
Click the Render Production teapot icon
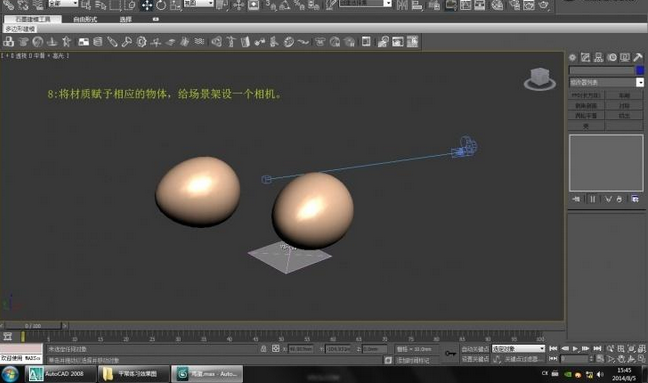tap(544, 5)
